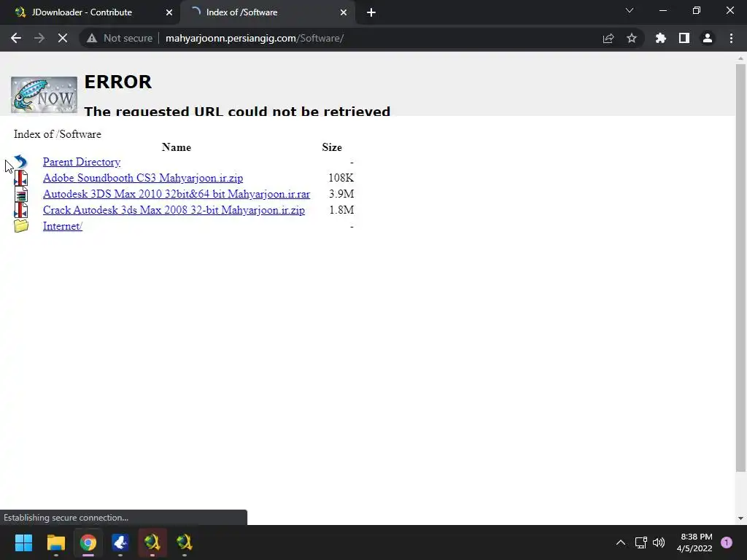Download Adobe Soundbooth CS3 zip file
Viewport: 747px width, 560px height.
point(143,178)
